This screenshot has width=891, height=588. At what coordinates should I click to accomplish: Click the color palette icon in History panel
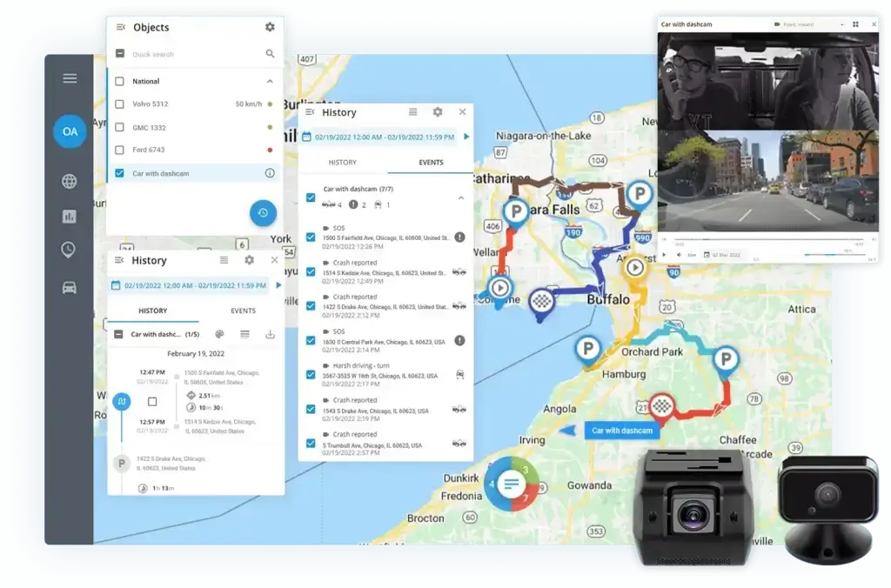tap(219, 334)
